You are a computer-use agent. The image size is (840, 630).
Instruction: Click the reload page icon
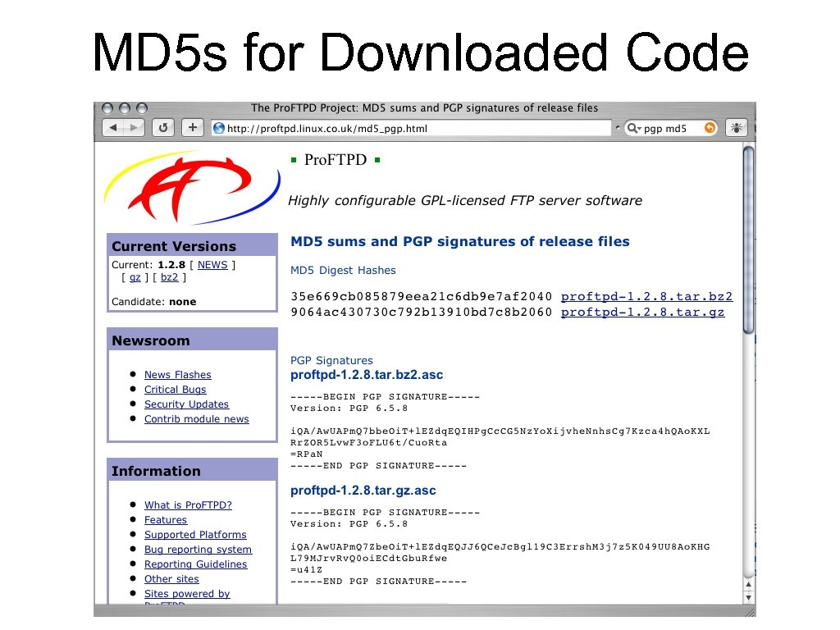[162, 127]
